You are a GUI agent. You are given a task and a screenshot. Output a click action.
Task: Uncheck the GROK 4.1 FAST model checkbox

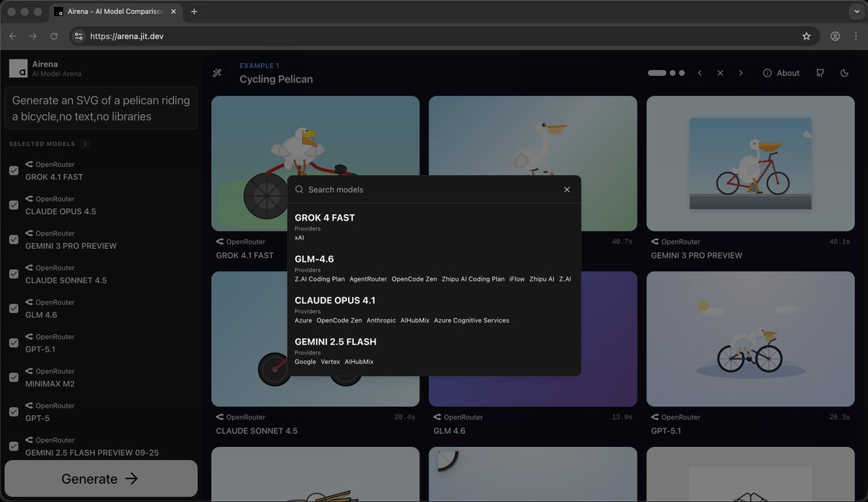(13, 171)
